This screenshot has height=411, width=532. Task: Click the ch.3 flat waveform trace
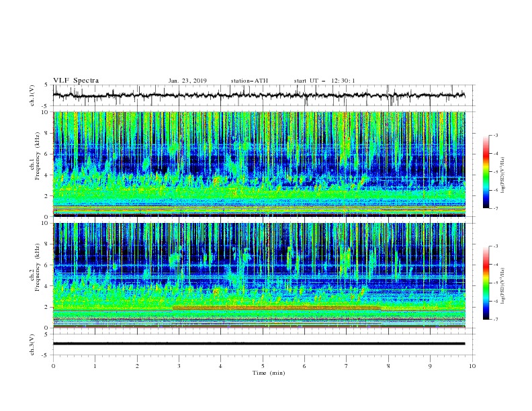259,344
